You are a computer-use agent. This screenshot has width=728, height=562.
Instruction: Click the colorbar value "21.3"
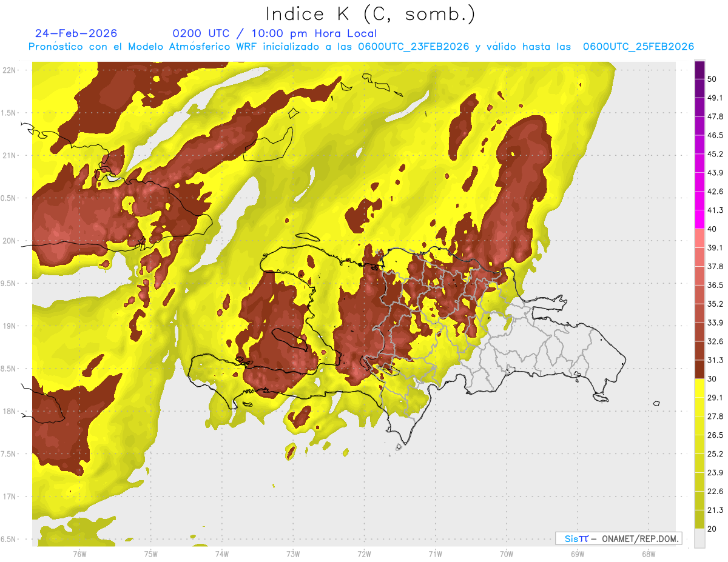coord(715,510)
